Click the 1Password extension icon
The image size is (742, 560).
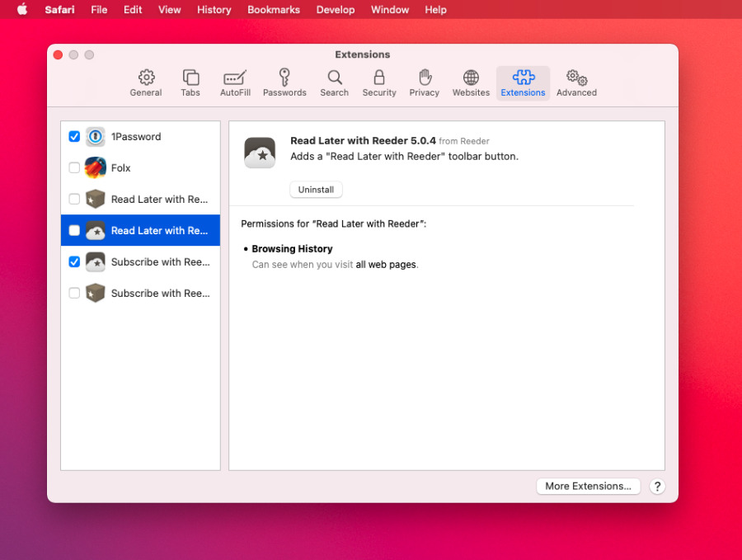pyautogui.click(x=95, y=137)
